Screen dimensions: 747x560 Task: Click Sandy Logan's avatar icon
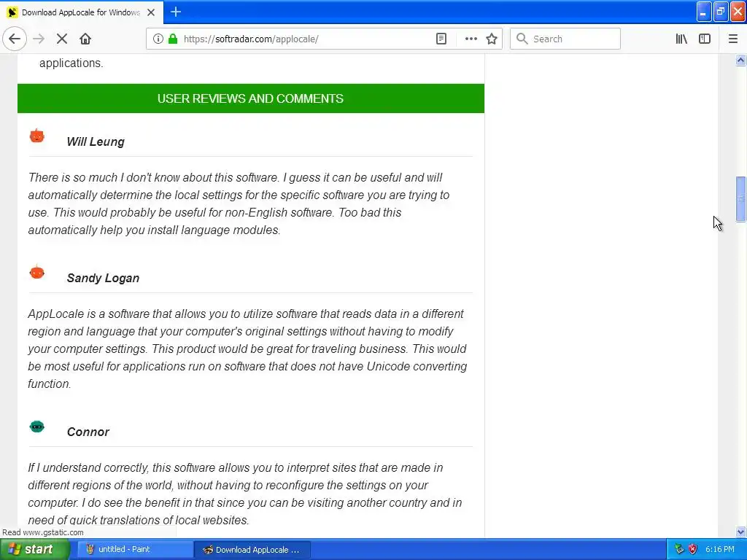pos(36,272)
